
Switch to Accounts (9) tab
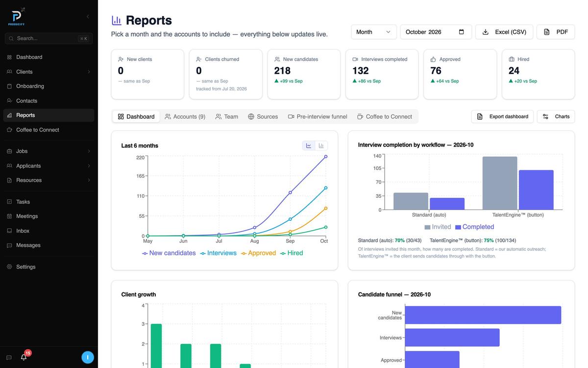coord(185,117)
